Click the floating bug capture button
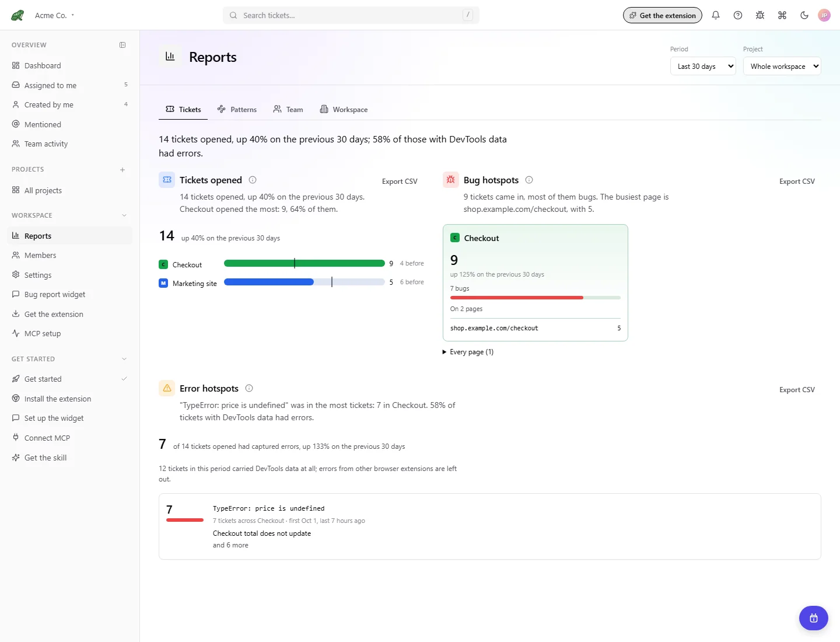This screenshot has height=642, width=840. coord(814,618)
